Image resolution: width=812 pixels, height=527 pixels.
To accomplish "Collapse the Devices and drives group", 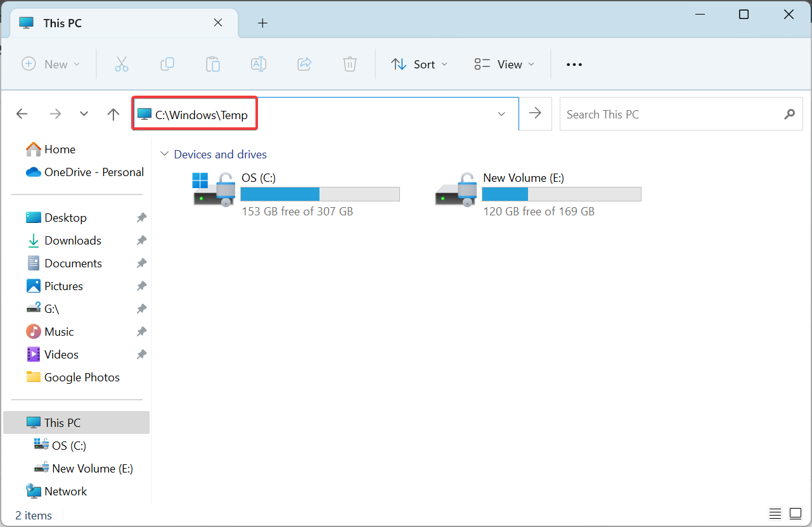I will point(165,155).
